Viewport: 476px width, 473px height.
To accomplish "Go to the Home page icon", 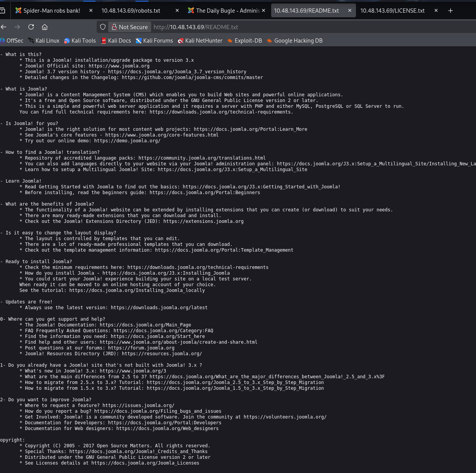I will click(x=45, y=27).
